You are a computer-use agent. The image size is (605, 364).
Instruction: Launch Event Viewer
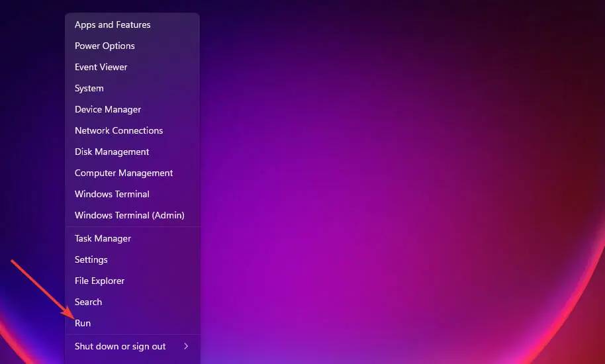pos(101,67)
